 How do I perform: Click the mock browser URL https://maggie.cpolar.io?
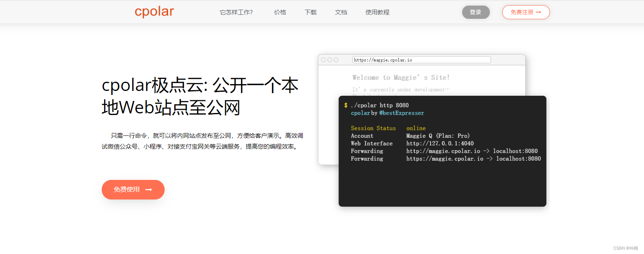421,60
